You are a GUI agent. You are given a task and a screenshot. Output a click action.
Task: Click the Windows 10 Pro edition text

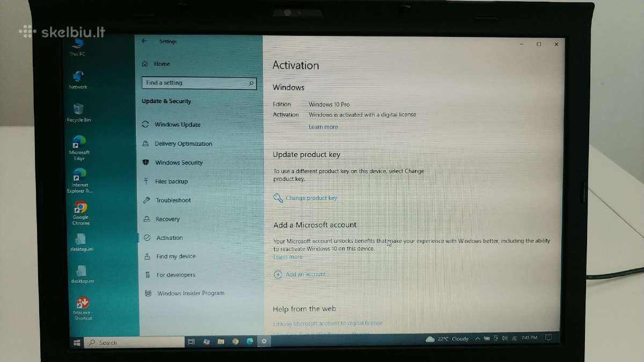point(329,105)
